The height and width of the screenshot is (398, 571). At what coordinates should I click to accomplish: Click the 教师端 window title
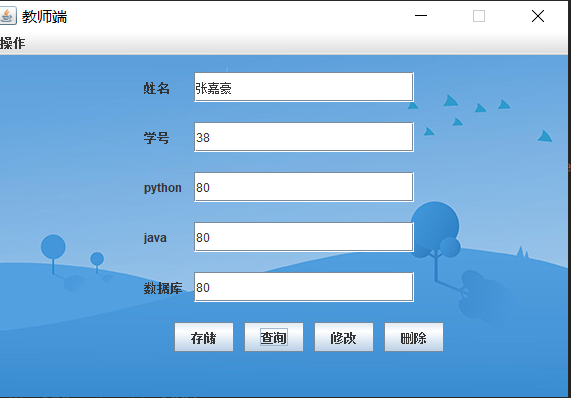tap(44, 17)
